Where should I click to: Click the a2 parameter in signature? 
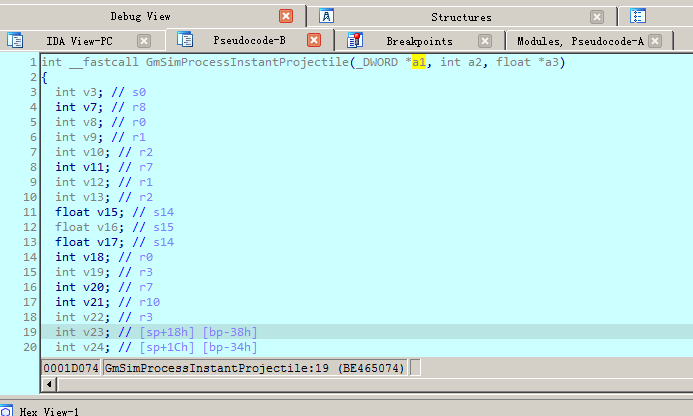pos(475,62)
